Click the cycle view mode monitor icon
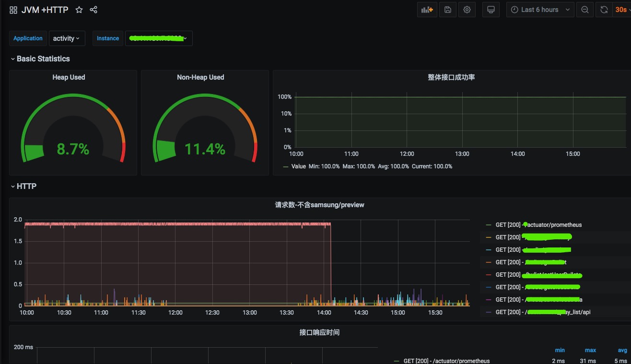The height and width of the screenshot is (364, 631). pos(491,10)
